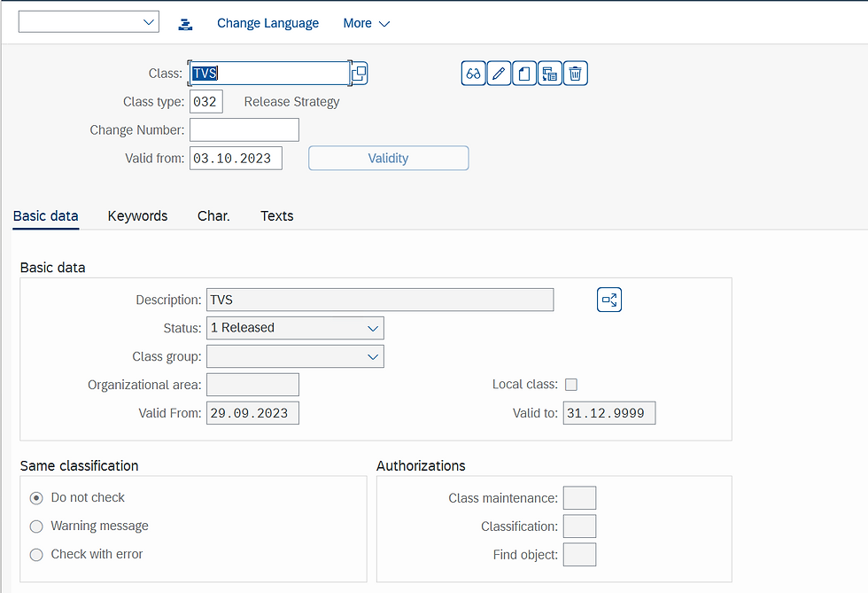The height and width of the screenshot is (593, 868).
Task: Click the icon right of Description
Action: coord(609,300)
